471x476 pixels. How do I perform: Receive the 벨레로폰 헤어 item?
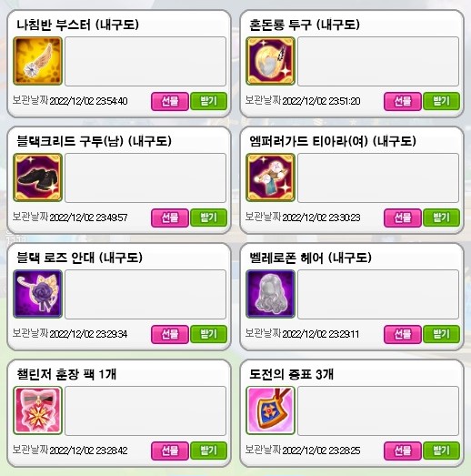click(x=441, y=334)
